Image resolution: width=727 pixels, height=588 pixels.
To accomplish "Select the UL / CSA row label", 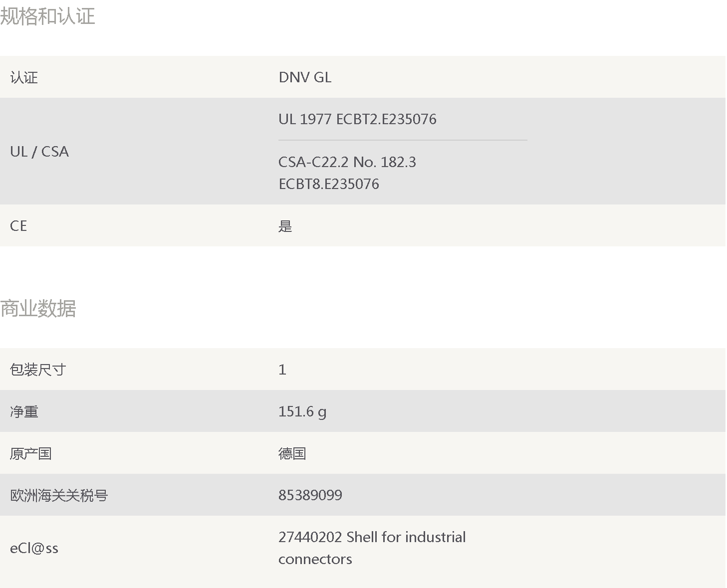I will (39, 152).
